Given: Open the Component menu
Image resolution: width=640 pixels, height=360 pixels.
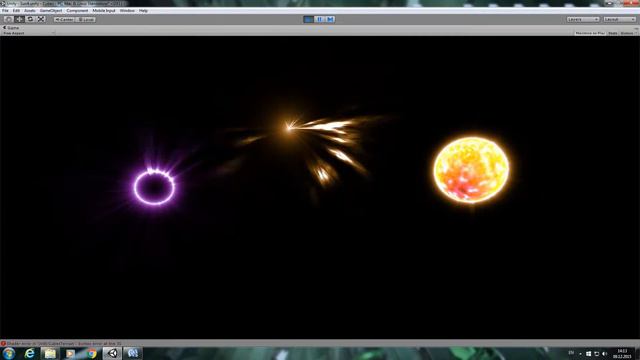Looking at the screenshot, I should click(x=77, y=11).
